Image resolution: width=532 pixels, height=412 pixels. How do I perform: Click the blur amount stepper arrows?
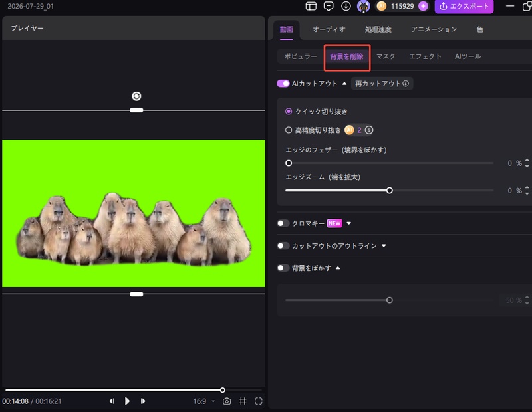pos(527,300)
